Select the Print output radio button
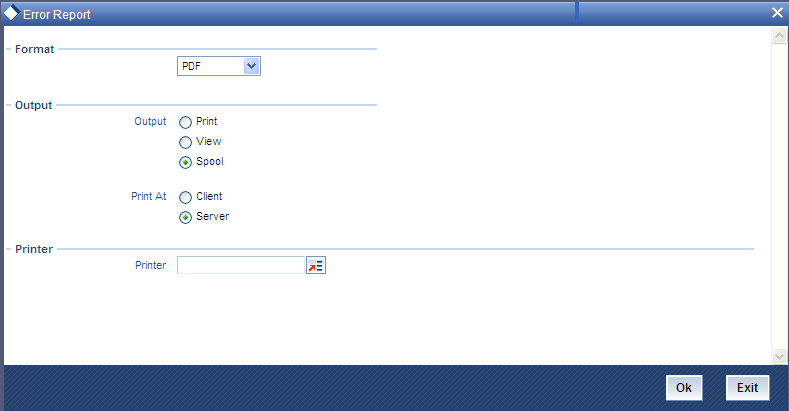Screen dimensions: 789x411 point(186,122)
